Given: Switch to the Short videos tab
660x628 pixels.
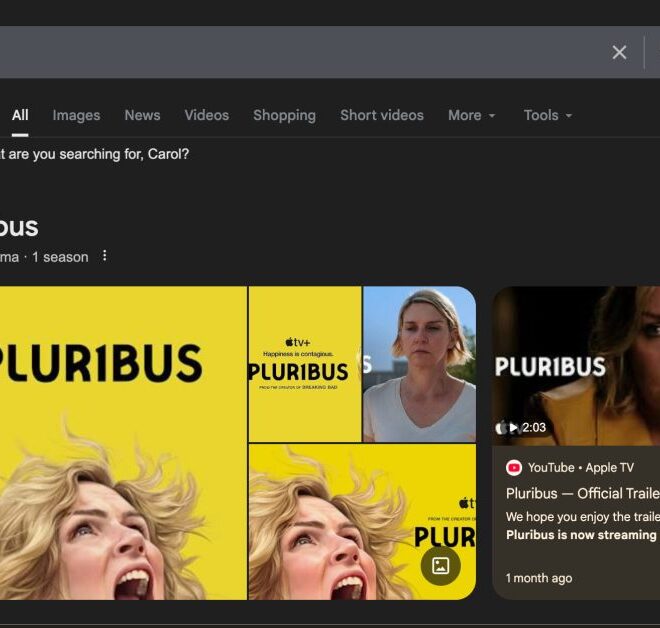Looking at the screenshot, I should click(x=382, y=115).
